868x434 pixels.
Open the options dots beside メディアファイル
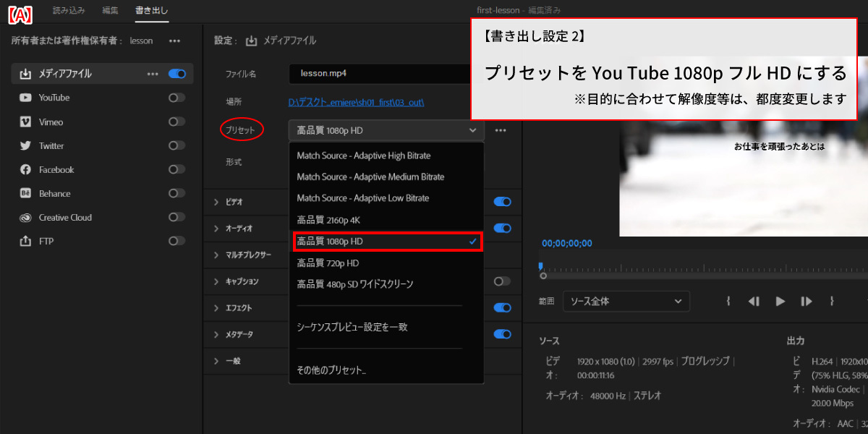click(x=153, y=74)
